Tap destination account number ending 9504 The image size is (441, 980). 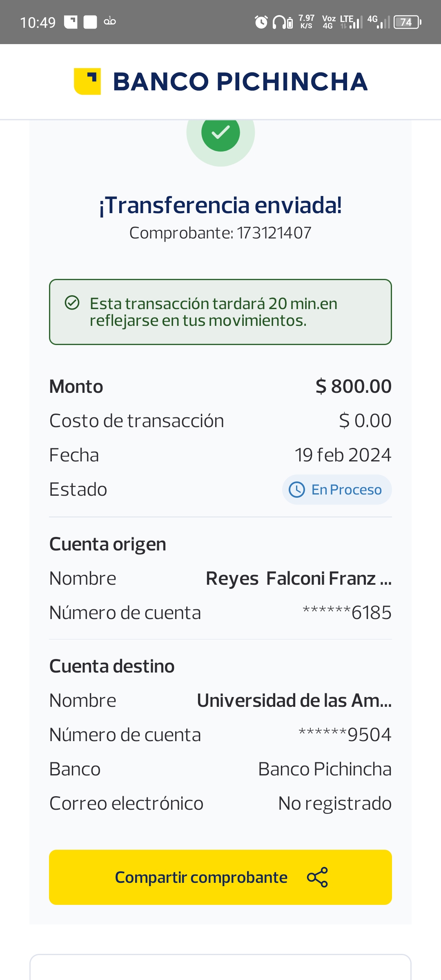tap(345, 735)
